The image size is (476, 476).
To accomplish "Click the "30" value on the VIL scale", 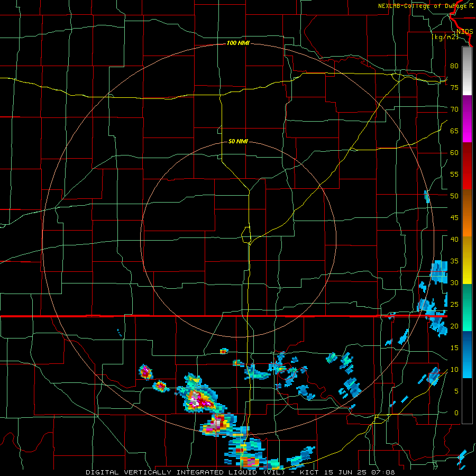I will click(454, 282).
